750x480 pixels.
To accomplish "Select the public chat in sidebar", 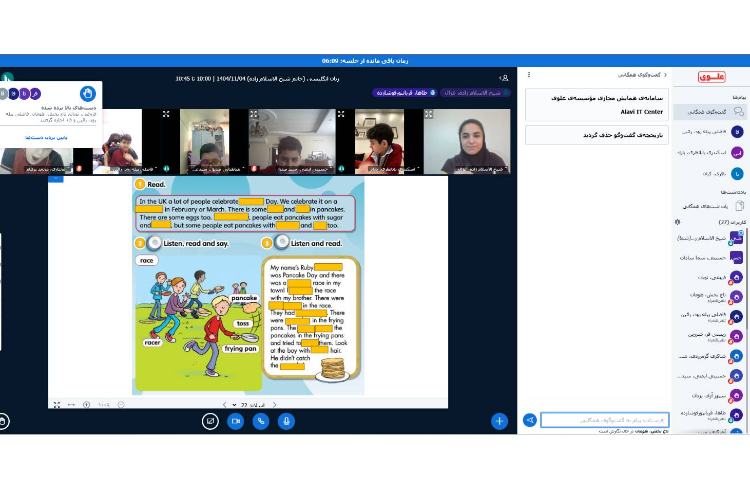I will click(x=711, y=111).
